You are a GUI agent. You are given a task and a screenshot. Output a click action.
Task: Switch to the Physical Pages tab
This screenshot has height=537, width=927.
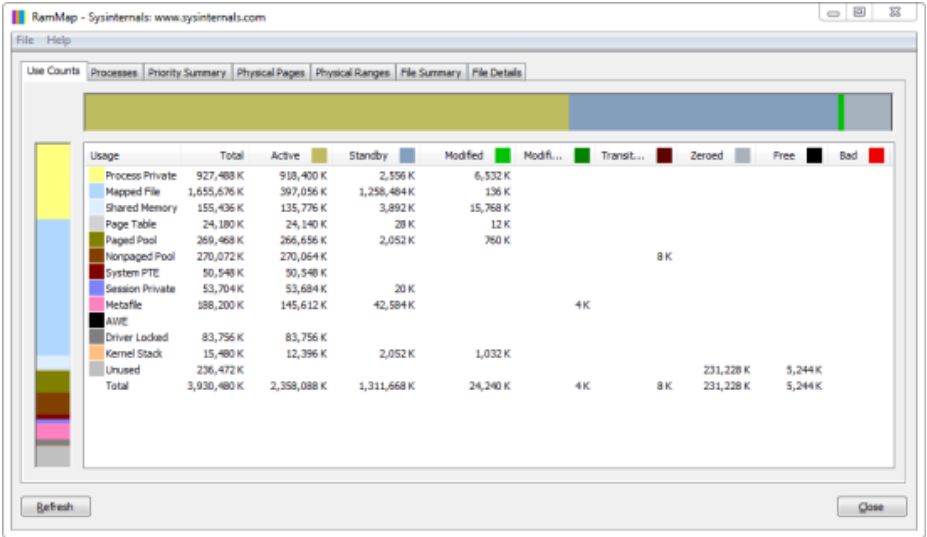tap(271, 73)
